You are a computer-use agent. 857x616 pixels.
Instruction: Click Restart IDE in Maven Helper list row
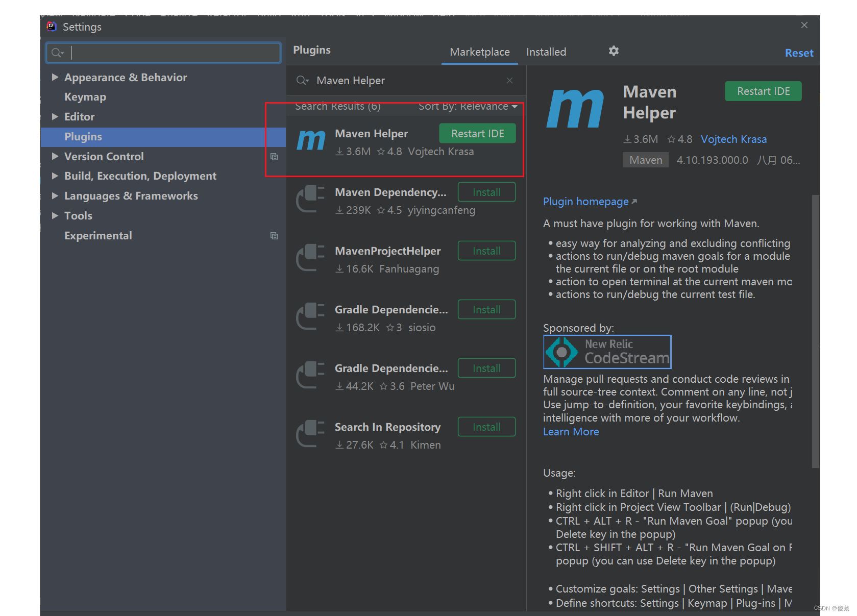coord(478,134)
